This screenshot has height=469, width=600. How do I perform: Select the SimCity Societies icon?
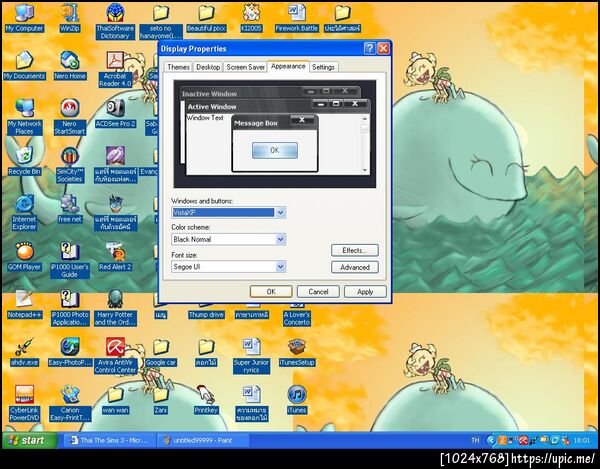tap(70, 164)
